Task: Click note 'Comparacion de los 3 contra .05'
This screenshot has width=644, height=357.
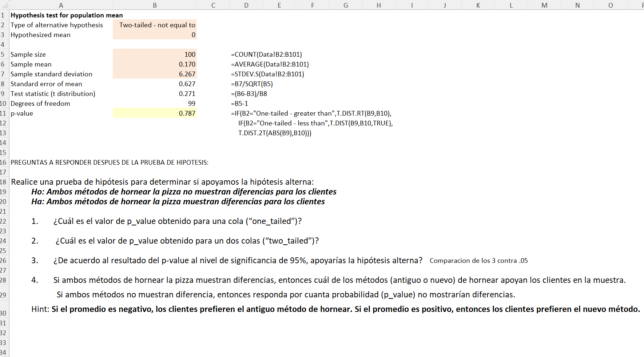Action: pyautogui.click(x=478, y=261)
